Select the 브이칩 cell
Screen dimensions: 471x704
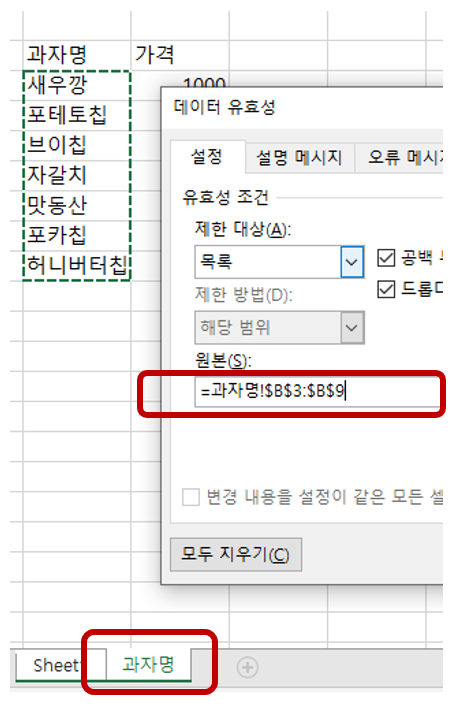(77, 145)
